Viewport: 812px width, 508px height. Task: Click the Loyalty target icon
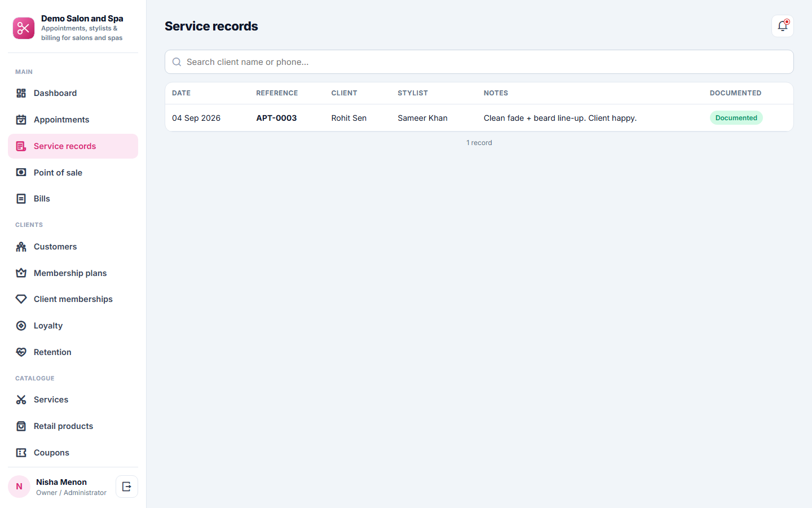coord(21,326)
